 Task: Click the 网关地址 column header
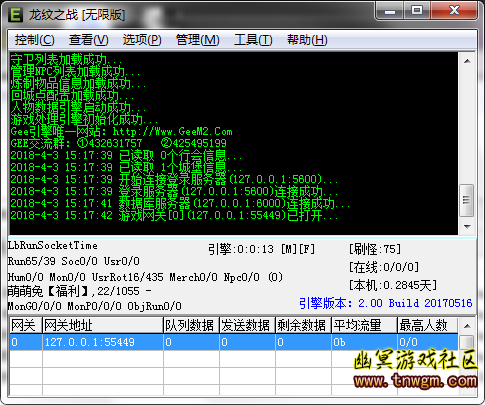[x=103, y=325]
